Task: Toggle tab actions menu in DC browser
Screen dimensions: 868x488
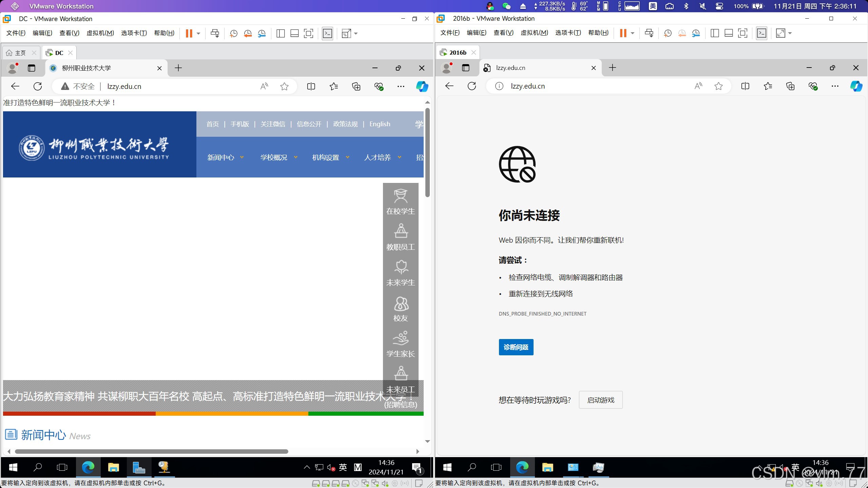Action: pos(32,68)
